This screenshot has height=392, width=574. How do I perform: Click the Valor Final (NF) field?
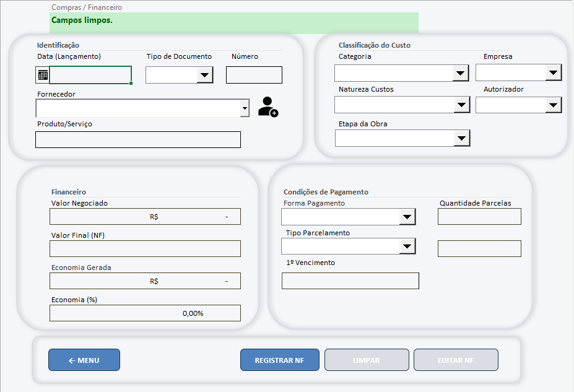click(145, 248)
